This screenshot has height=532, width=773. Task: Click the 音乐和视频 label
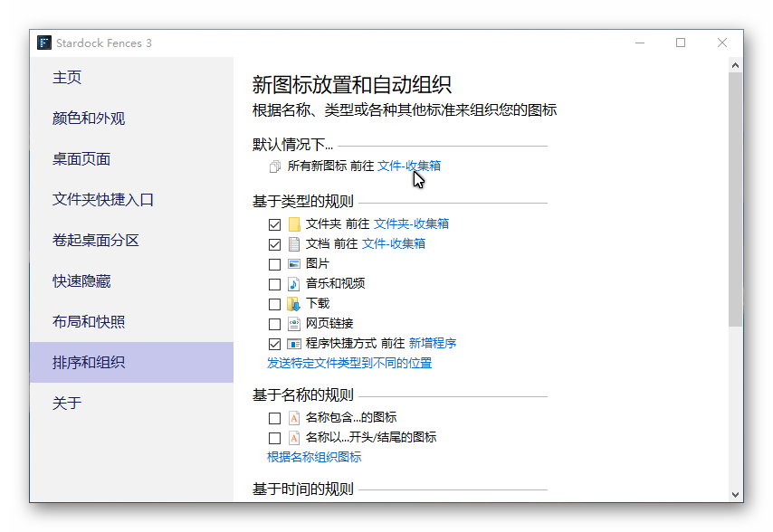pyautogui.click(x=335, y=283)
